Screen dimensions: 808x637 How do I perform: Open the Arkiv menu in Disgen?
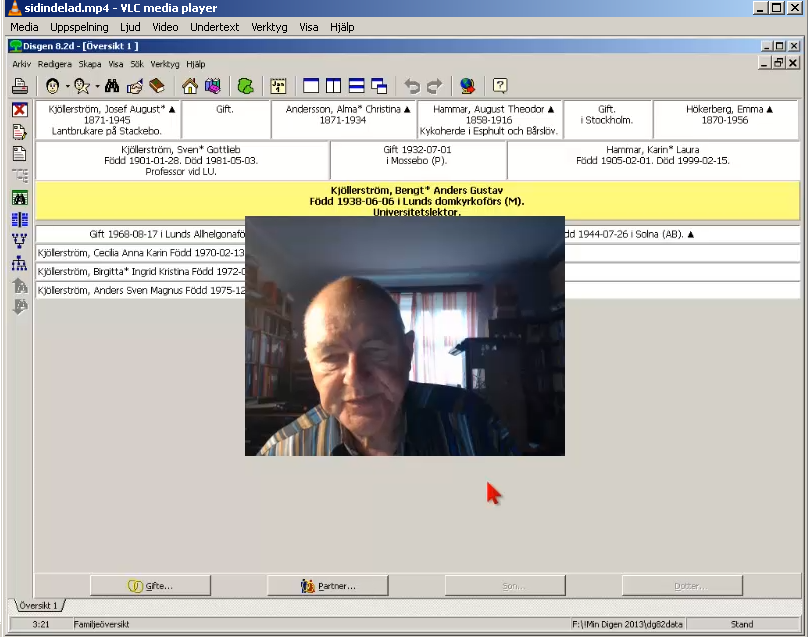tap(21, 64)
